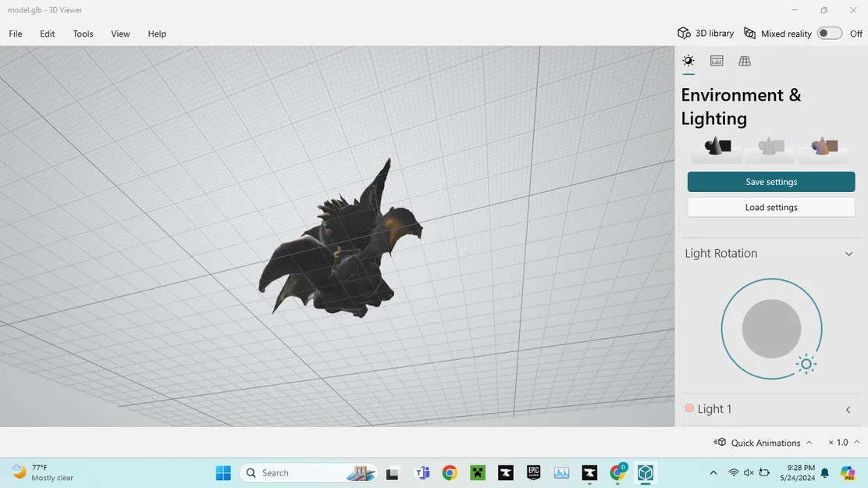Image resolution: width=868 pixels, height=488 pixels.
Task: Collapse the Light Rotation section
Action: pyautogui.click(x=848, y=254)
